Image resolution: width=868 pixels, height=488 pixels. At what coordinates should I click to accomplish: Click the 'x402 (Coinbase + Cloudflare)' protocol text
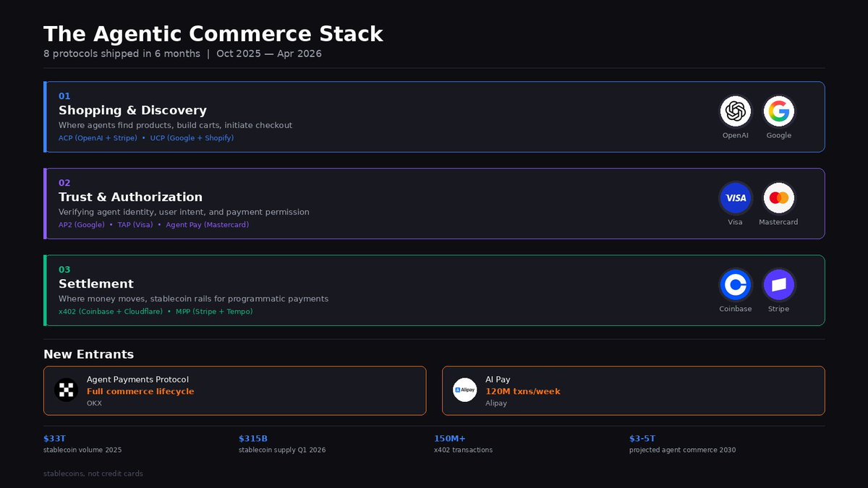[111, 312]
